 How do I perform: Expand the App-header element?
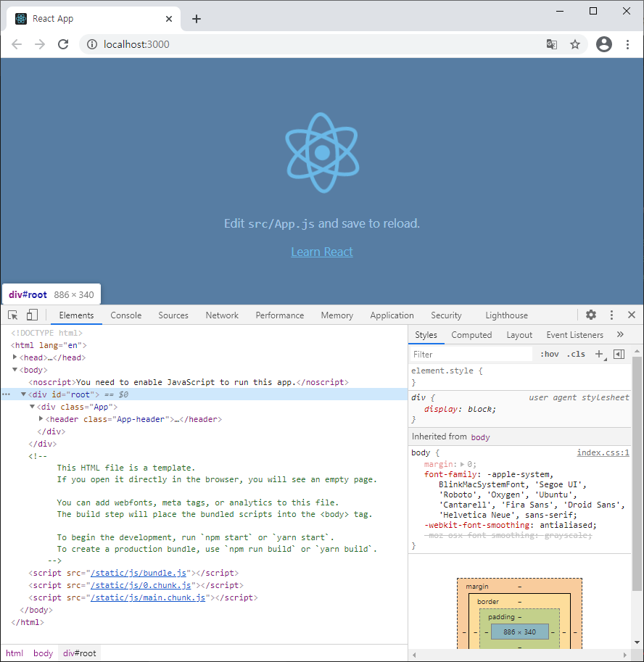pyautogui.click(x=41, y=419)
